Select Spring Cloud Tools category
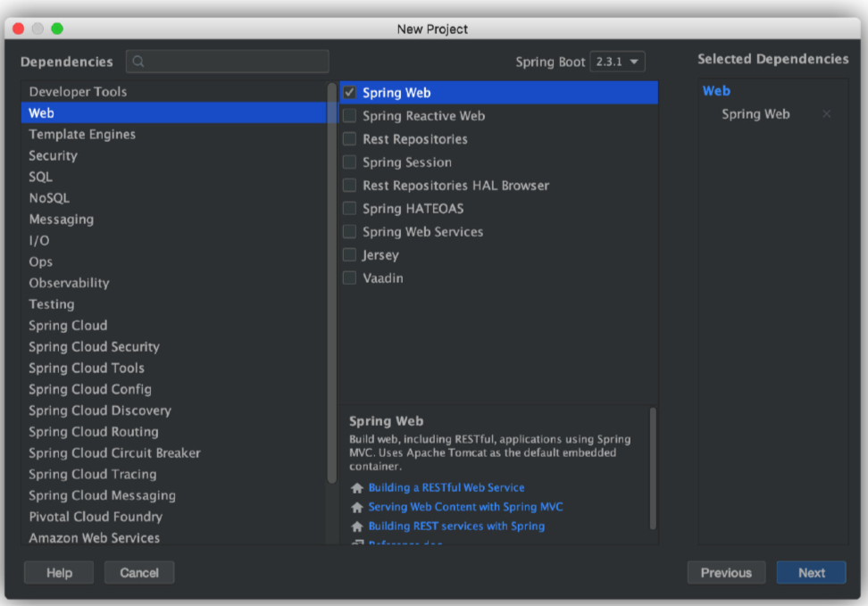The image size is (868, 606). pyautogui.click(x=174, y=368)
